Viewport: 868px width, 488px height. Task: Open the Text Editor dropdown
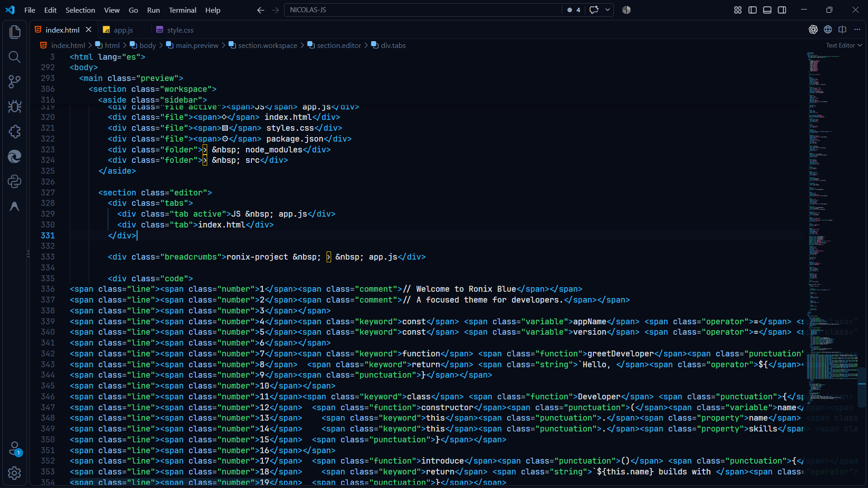844,45
